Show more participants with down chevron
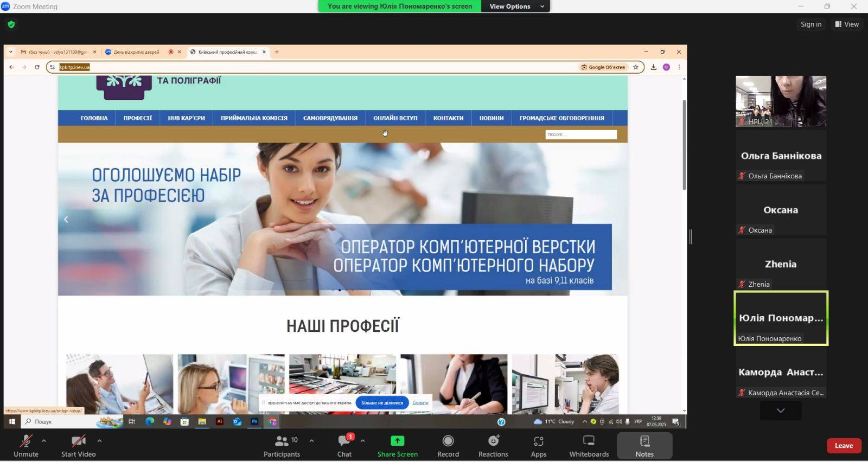 click(781, 410)
